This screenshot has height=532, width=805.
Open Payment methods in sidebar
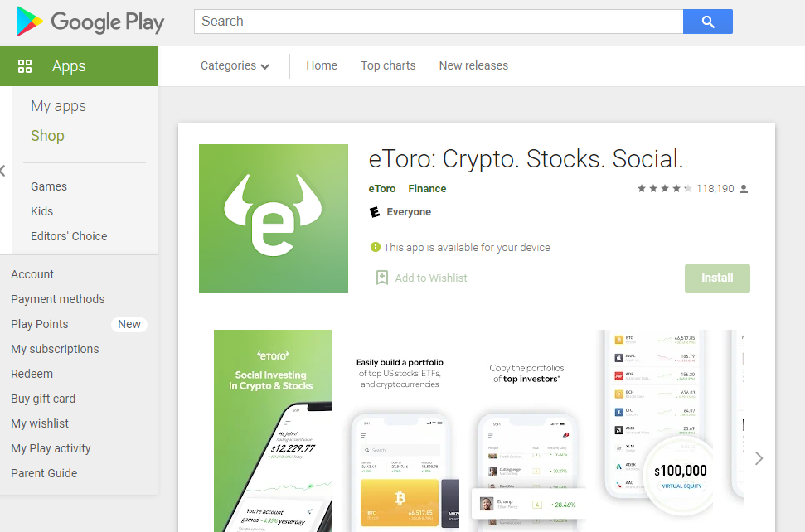[x=57, y=299]
